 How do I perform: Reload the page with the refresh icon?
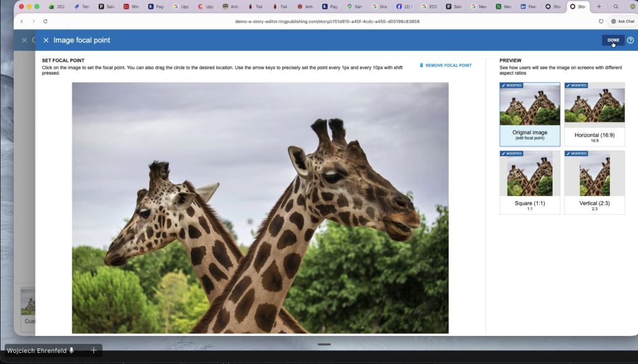[x=45, y=21]
